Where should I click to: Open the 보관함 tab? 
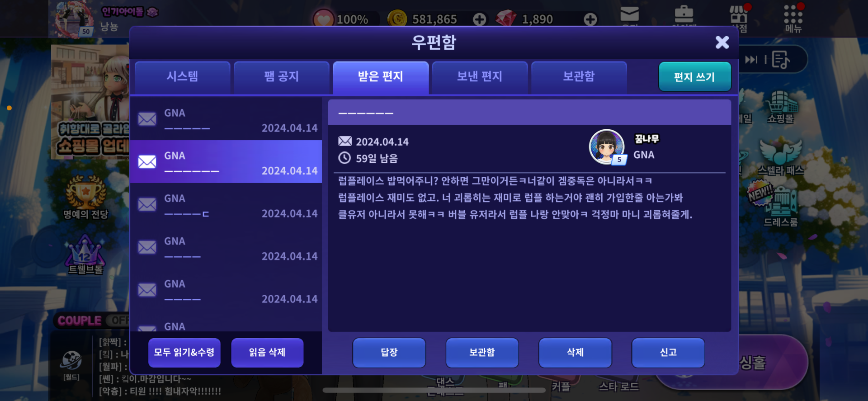[x=579, y=77]
